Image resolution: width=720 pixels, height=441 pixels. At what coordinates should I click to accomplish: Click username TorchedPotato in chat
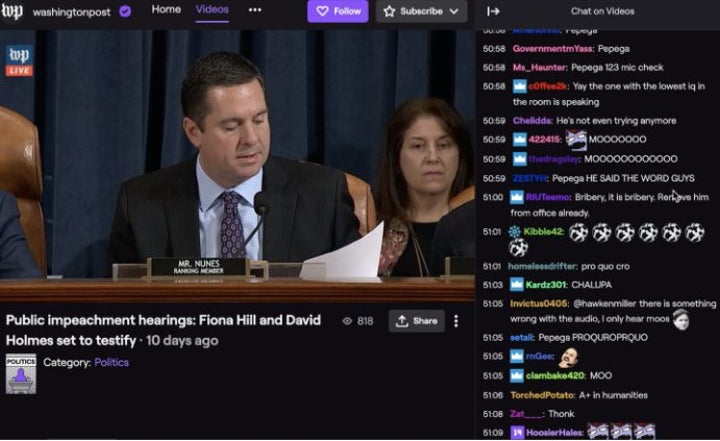pos(542,395)
